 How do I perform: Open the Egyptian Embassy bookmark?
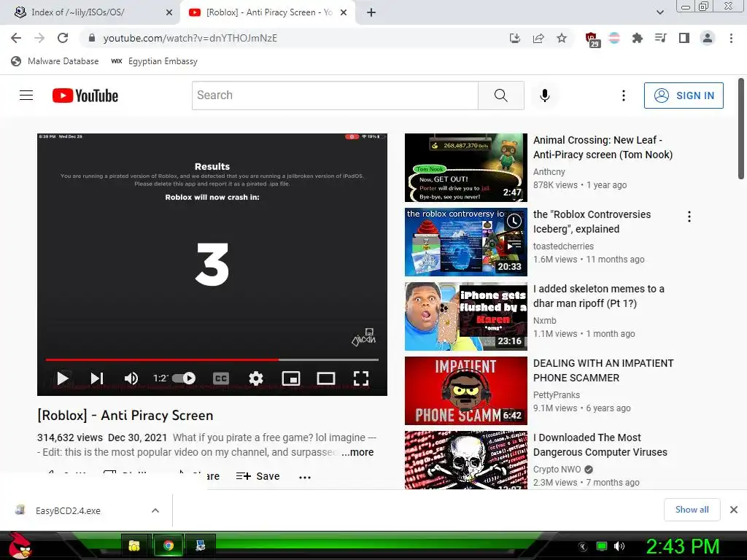[x=154, y=61]
